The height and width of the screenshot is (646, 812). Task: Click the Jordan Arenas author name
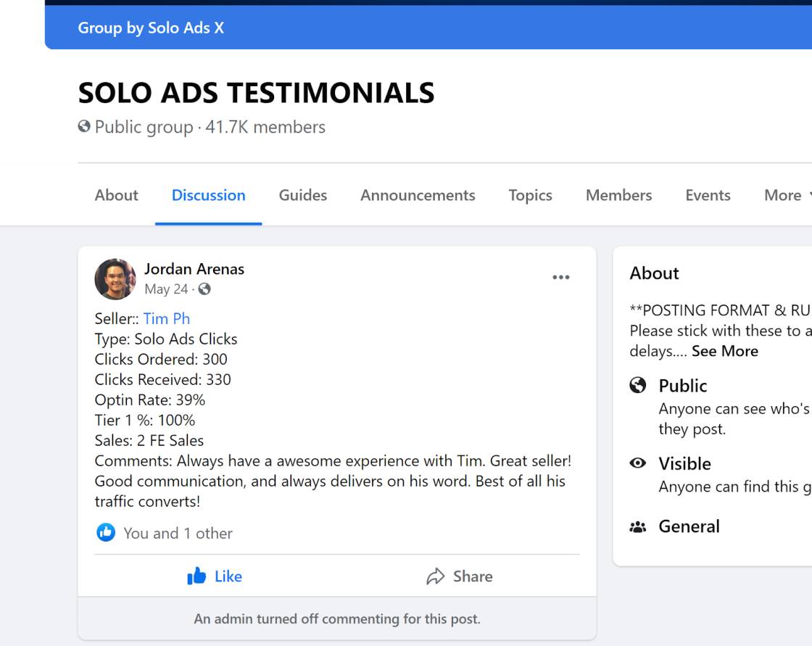[x=194, y=269]
